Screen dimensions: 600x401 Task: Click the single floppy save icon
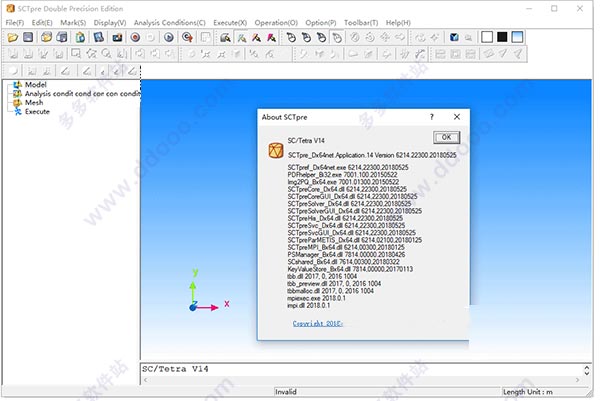point(28,37)
